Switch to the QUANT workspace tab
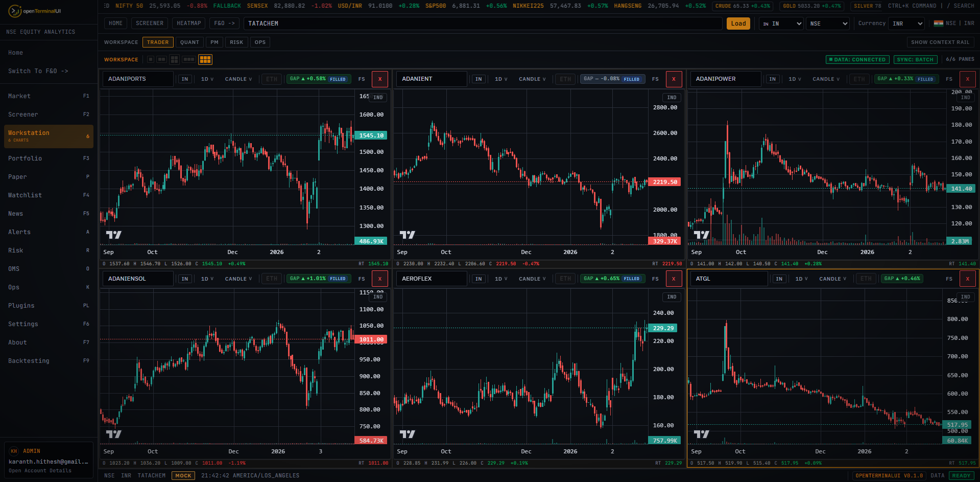Screen dimensions: 980x482 tap(189, 42)
